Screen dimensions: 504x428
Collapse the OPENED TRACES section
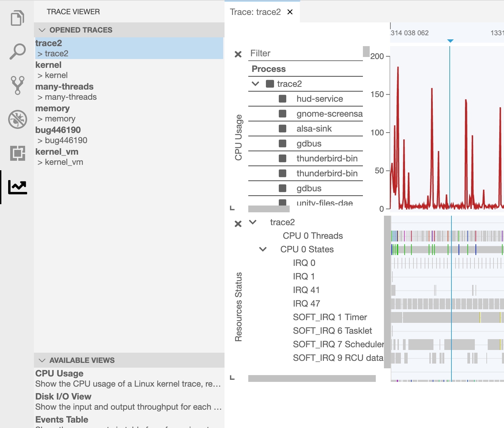(42, 30)
